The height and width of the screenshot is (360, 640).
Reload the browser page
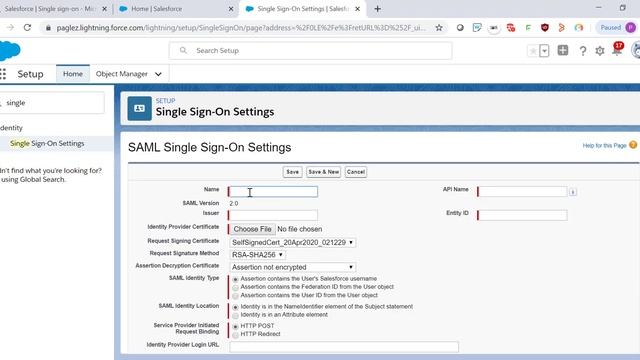coord(27,28)
